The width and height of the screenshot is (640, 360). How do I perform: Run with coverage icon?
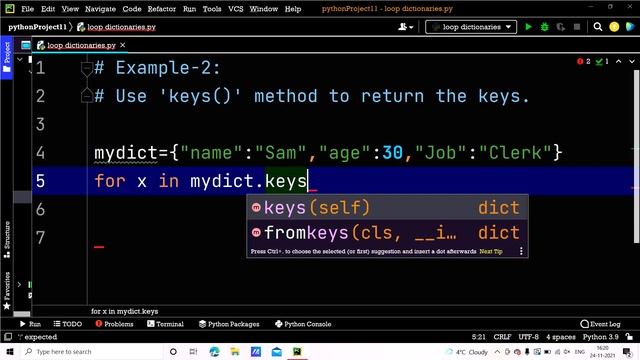click(x=560, y=27)
